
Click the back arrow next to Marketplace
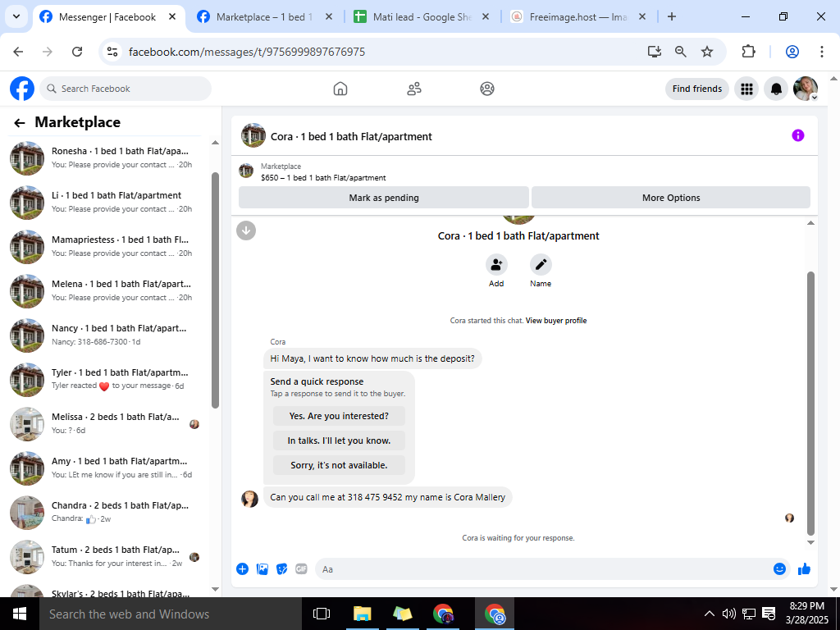coord(20,123)
